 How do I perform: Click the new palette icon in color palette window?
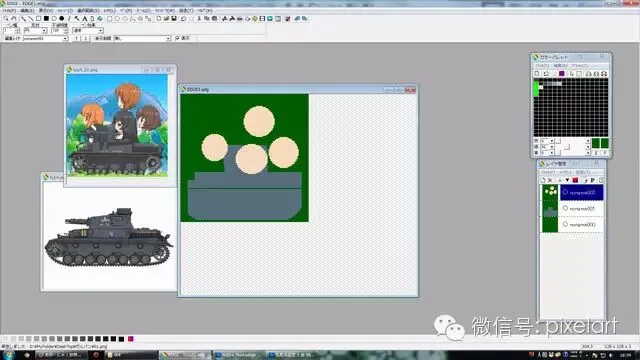(x=537, y=73)
